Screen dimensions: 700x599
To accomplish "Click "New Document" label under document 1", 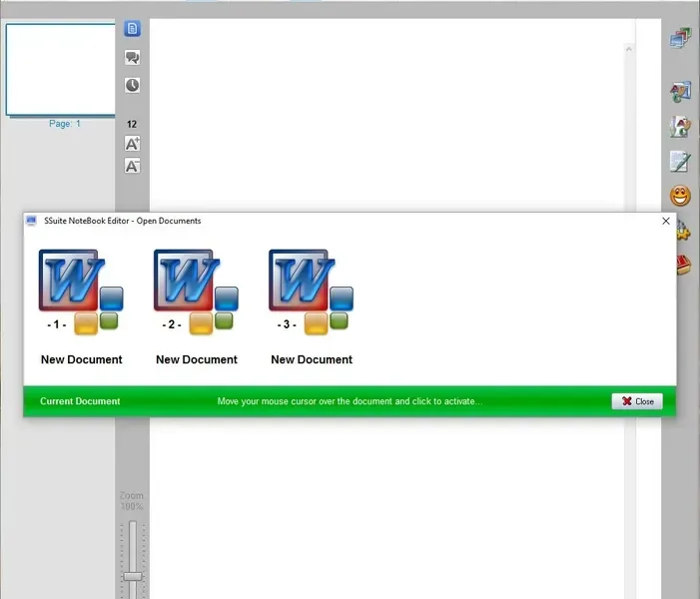I will point(81,359).
